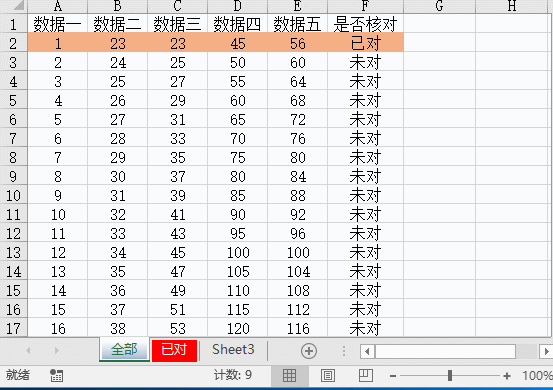
Task: Select column H header
Action: pos(512,6)
